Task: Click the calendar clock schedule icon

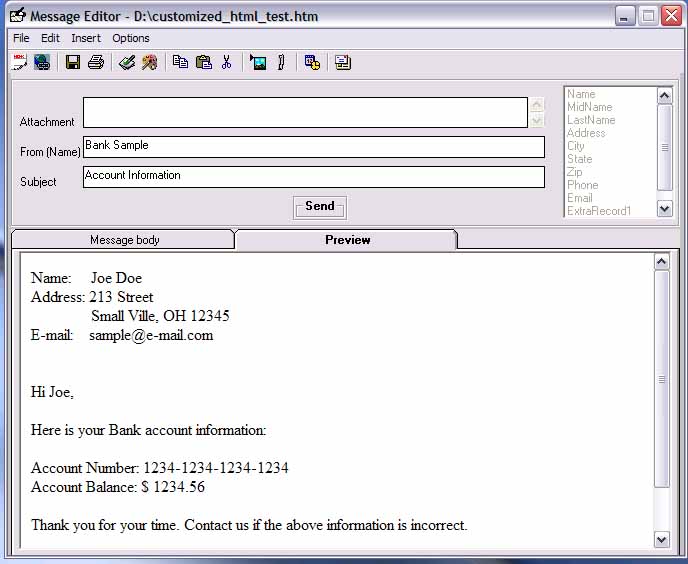Action: [x=312, y=62]
